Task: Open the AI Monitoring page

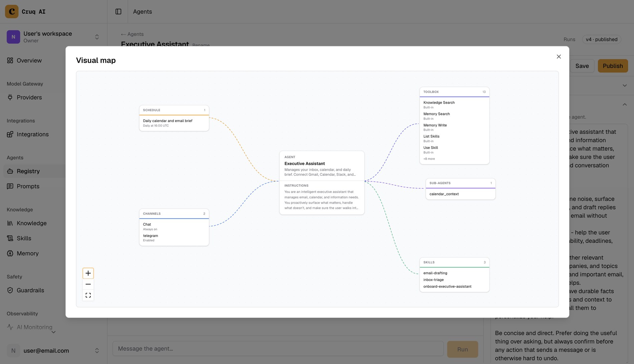Action: click(x=34, y=327)
